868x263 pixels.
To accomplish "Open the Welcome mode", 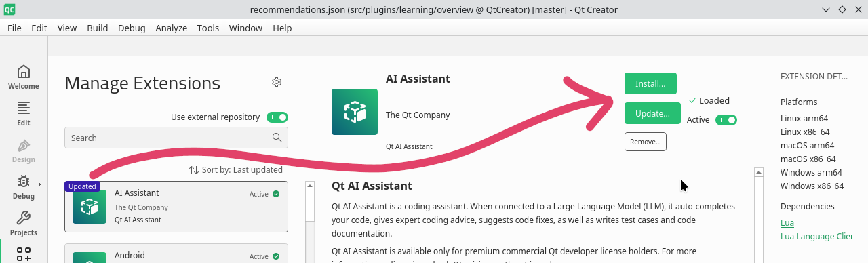I will point(23,77).
